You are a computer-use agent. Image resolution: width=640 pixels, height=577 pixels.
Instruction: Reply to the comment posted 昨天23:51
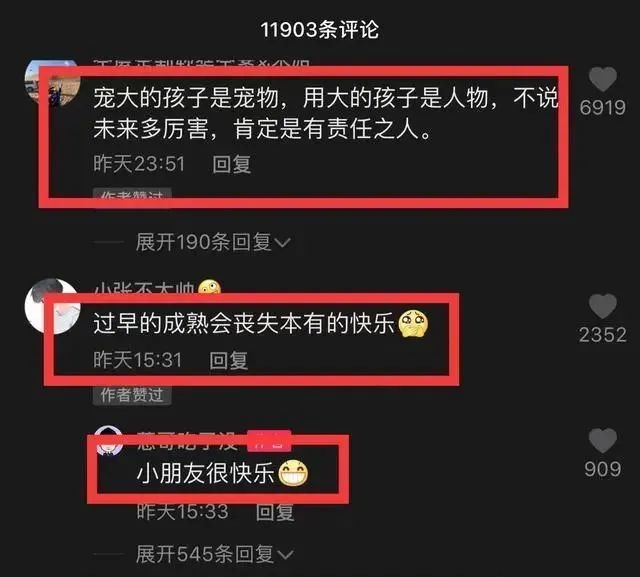pos(231,164)
